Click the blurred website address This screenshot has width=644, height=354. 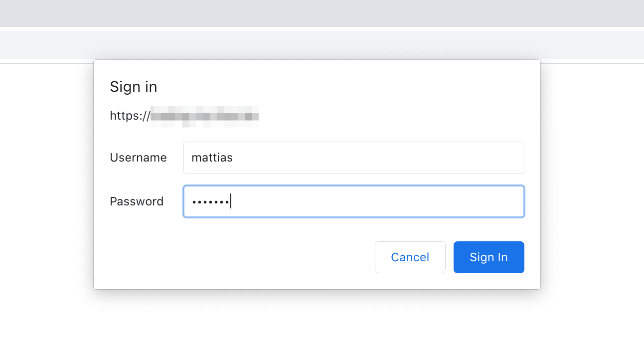click(204, 116)
